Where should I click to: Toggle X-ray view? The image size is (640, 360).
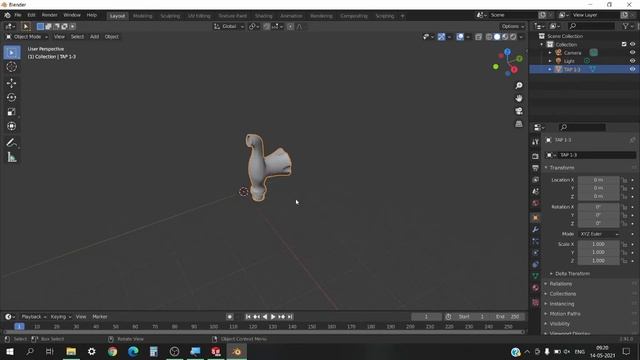click(478, 37)
